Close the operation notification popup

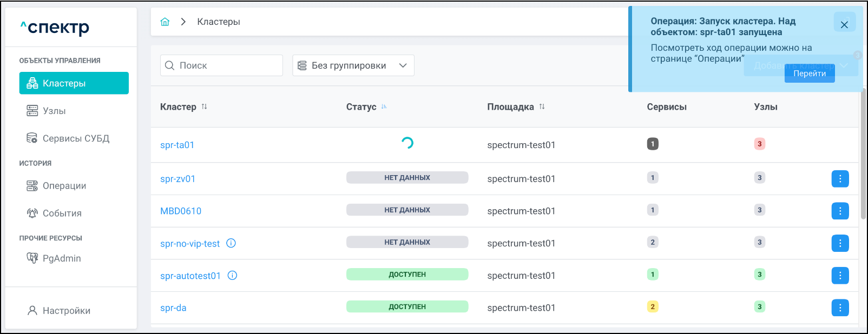tap(844, 24)
